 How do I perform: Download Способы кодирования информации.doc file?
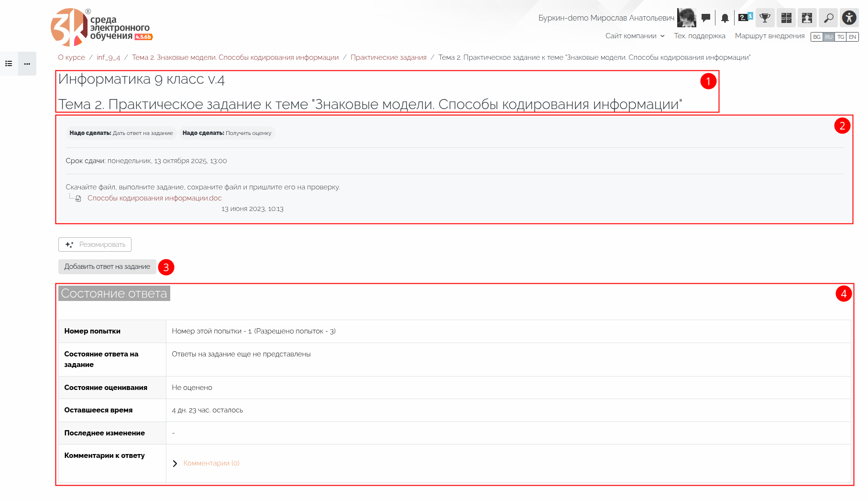click(x=154, y=198)
